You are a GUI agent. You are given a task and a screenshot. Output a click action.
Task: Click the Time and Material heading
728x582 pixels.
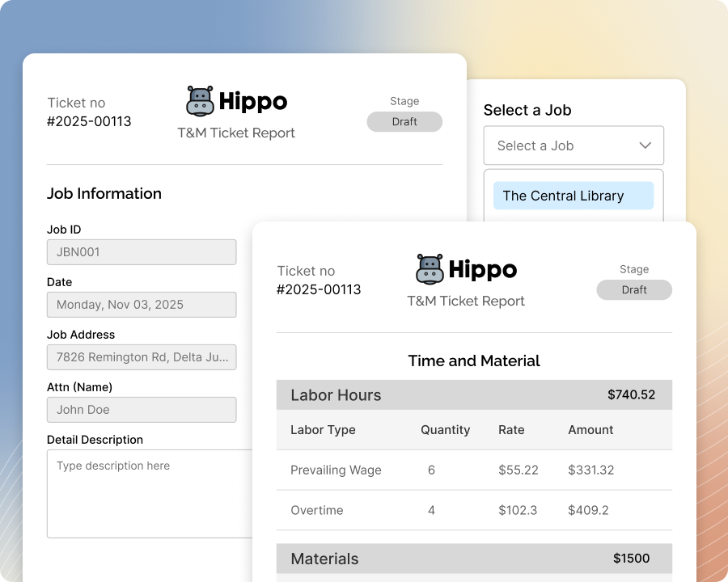pos(474,361)
